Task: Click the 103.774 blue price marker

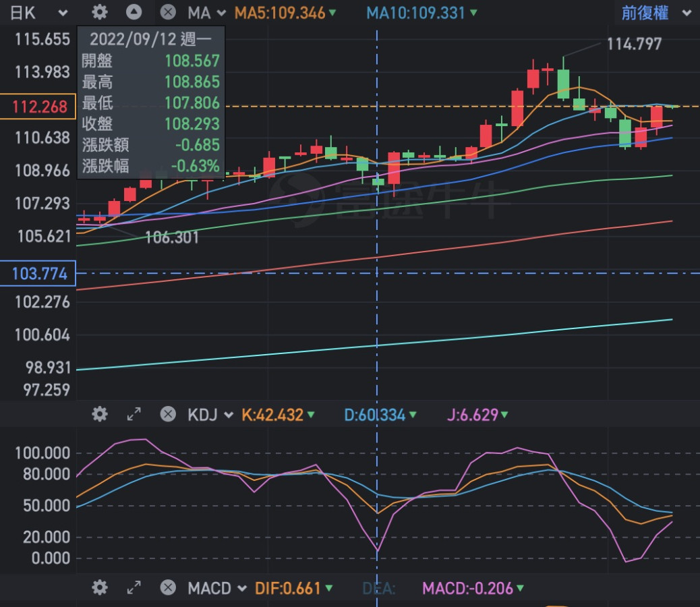Action: (38, 274)
